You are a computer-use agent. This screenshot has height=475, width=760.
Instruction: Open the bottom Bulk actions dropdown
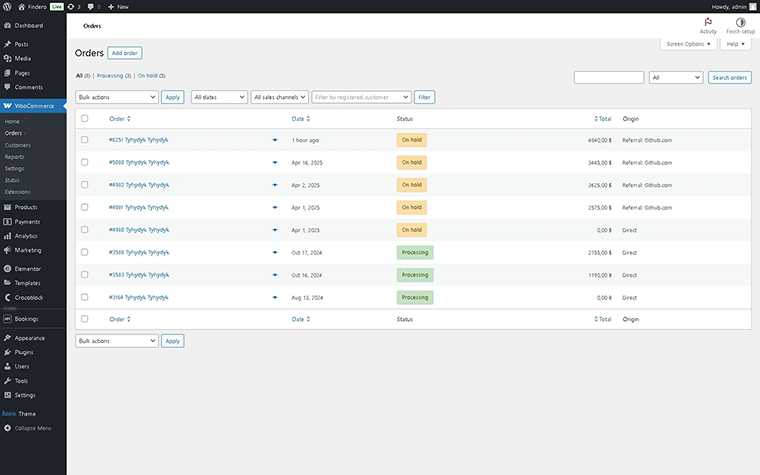[117, 341]
